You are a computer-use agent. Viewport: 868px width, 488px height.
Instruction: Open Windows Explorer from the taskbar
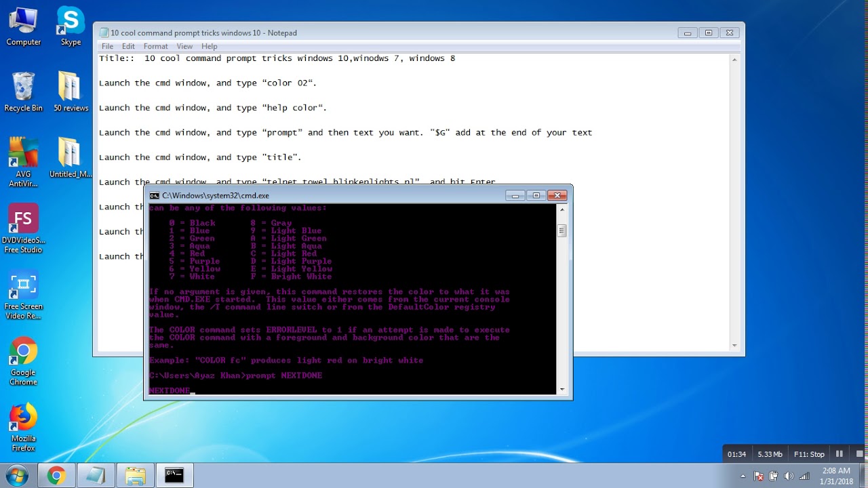(x=135, y=475)
